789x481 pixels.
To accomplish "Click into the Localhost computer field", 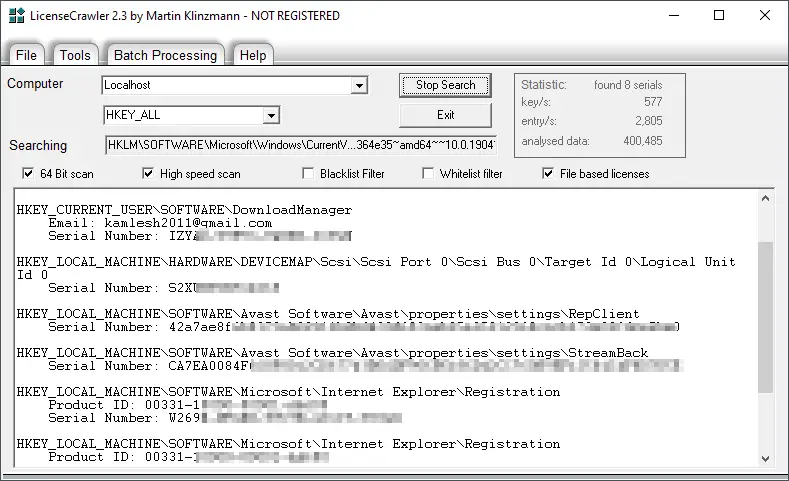I will click(x=227, y=86).
